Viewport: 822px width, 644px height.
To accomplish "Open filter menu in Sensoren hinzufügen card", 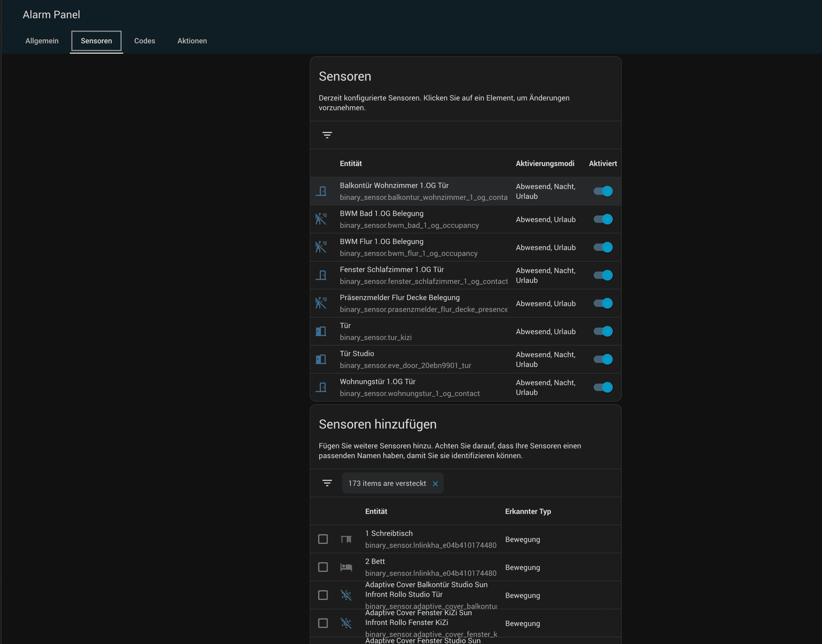I will coord(327,483).
